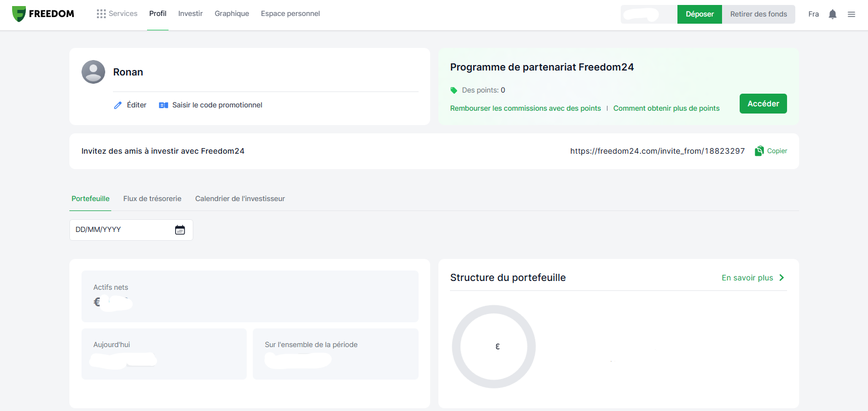Open Calendrier de l'investisseur tab
This screenshot has height=411, width=868.
tap(240, 199)
